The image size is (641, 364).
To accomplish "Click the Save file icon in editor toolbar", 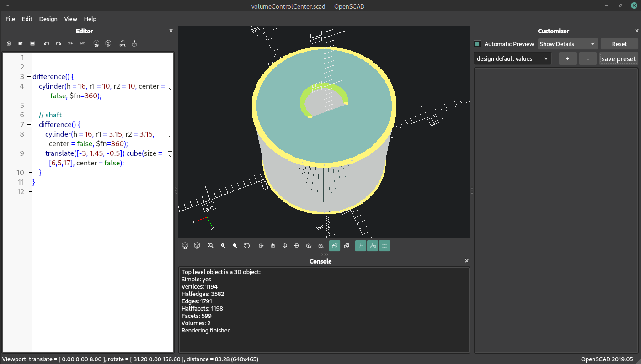I will click(x=32, y=44).
